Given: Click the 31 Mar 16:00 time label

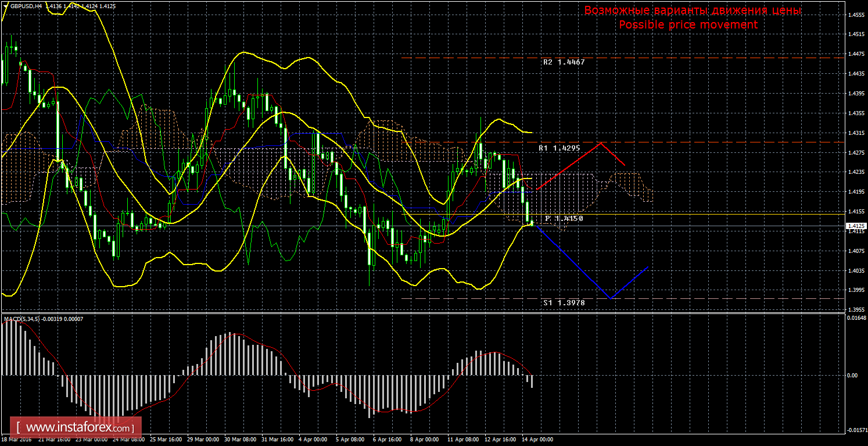Looking at the screenshot, I should click(x=278, y=440).
